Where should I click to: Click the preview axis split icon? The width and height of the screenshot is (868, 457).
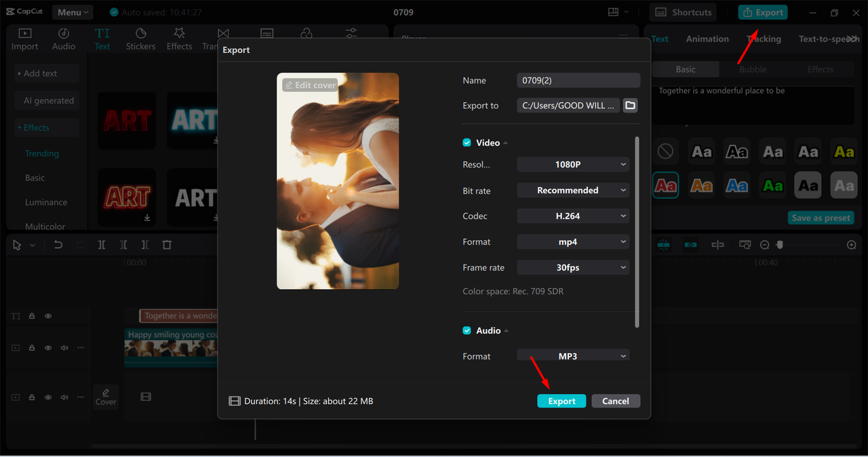click(x=717, y=245)
